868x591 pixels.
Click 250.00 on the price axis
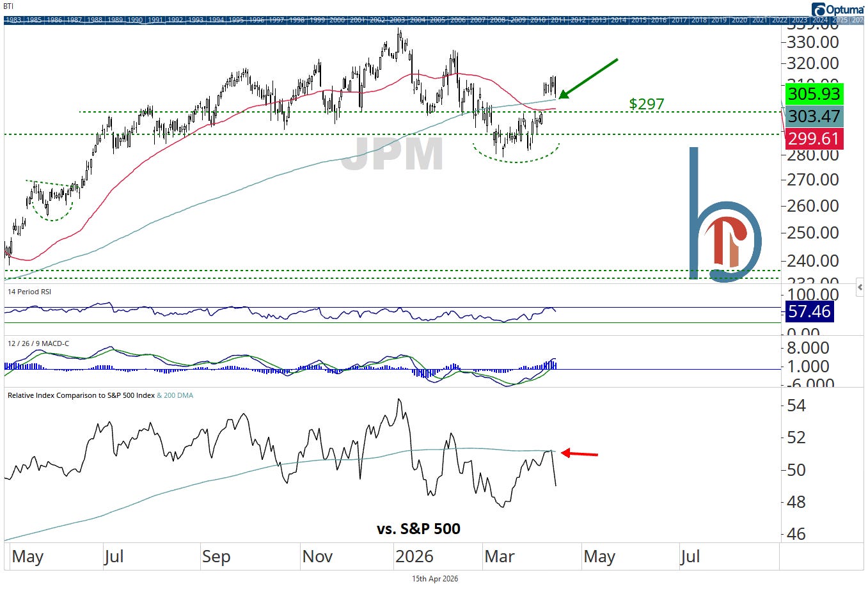tap(812, 233)
